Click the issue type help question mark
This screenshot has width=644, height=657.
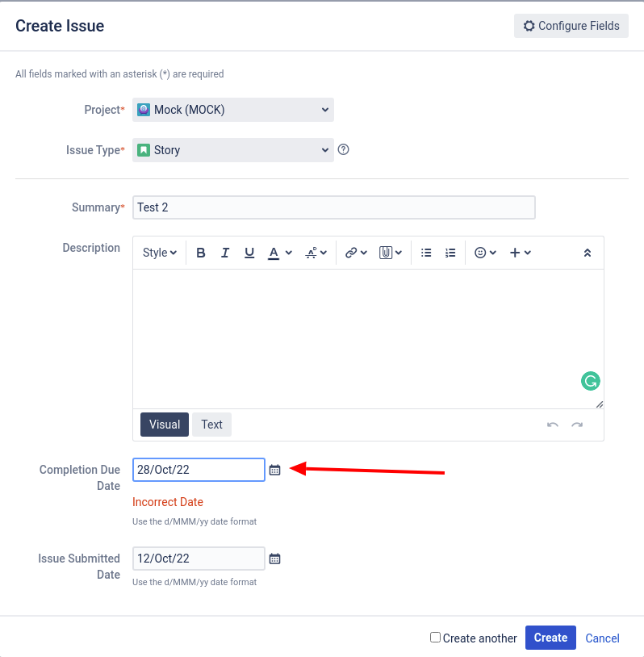point(343,149)
